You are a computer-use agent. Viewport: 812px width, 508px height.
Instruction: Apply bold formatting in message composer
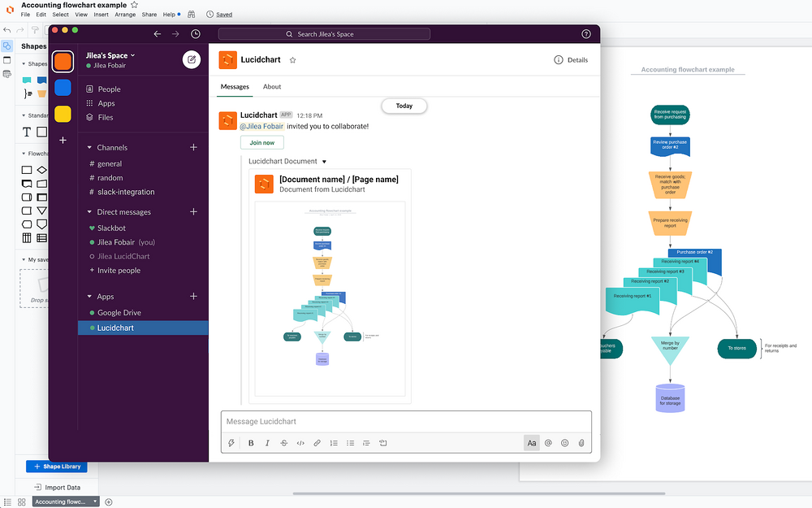click(251, 443)
